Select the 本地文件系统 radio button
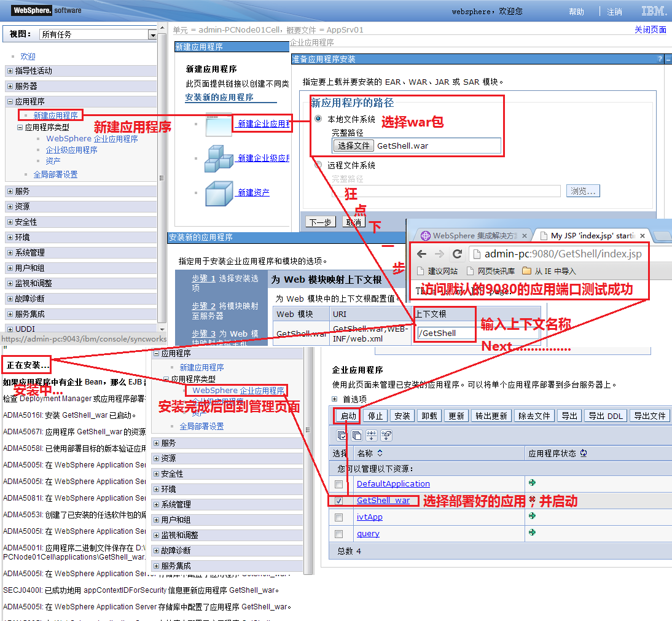The width and height of the screenshot is (672, 621). pos(318,119)
